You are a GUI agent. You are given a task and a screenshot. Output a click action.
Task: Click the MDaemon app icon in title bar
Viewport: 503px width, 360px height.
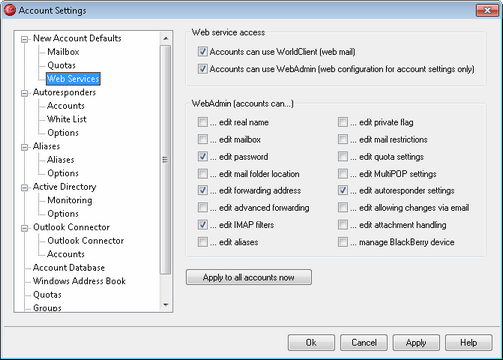coord(9,10)
